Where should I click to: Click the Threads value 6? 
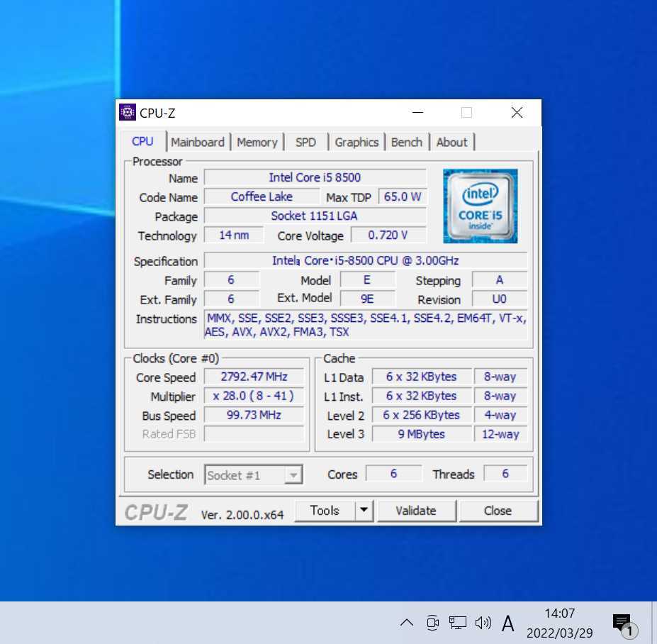(505, 473)
